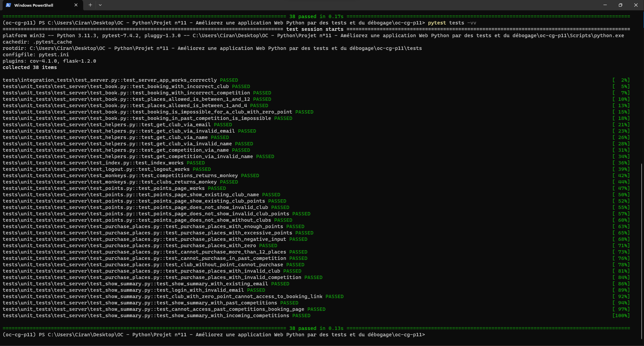Image resolution: width=644 pixels, height=346 pixels.
Task: Click test_show_summary_with_incoming_competitions line
Action: [157, 316]
